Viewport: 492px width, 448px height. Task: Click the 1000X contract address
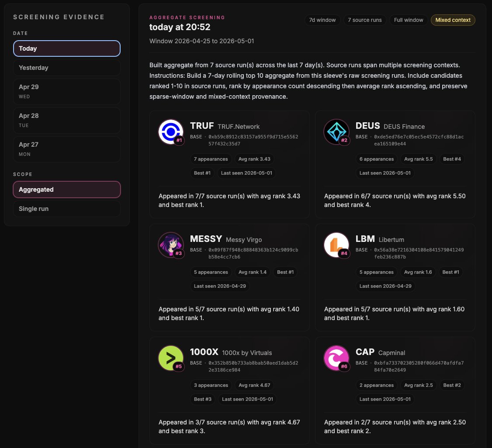[253, 366]
